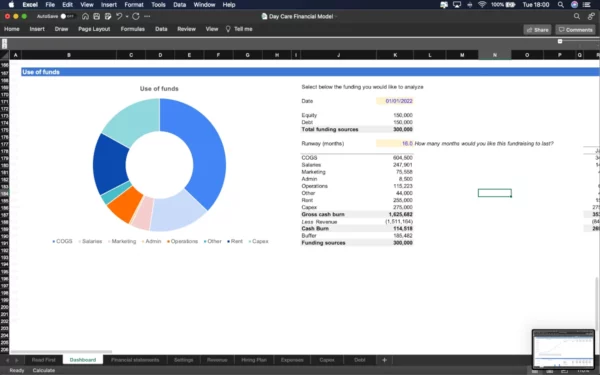
Task: Click the Capex legend entry
Action: click(259, 241)
